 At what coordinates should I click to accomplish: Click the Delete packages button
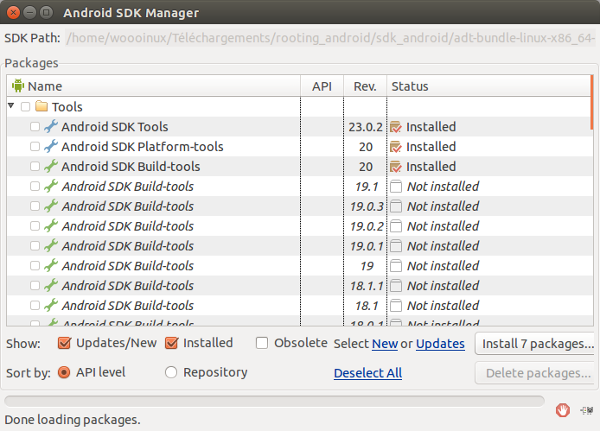(537, 373)
